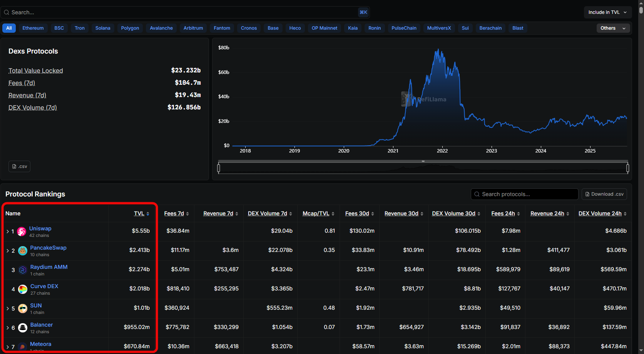Expand the Uniswap row

coord(8,232)
